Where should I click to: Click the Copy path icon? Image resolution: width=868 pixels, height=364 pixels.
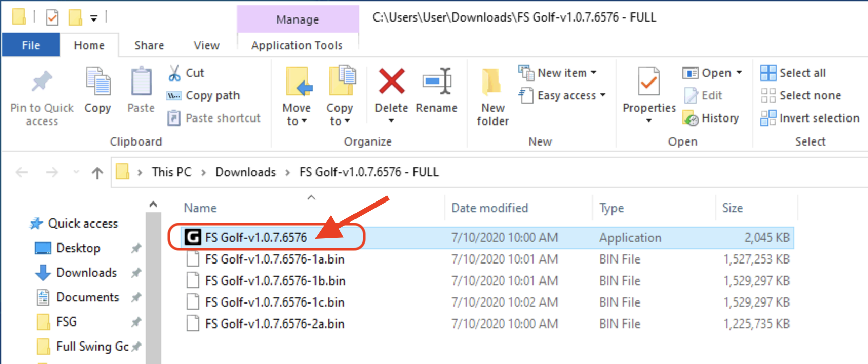[174, 96]
